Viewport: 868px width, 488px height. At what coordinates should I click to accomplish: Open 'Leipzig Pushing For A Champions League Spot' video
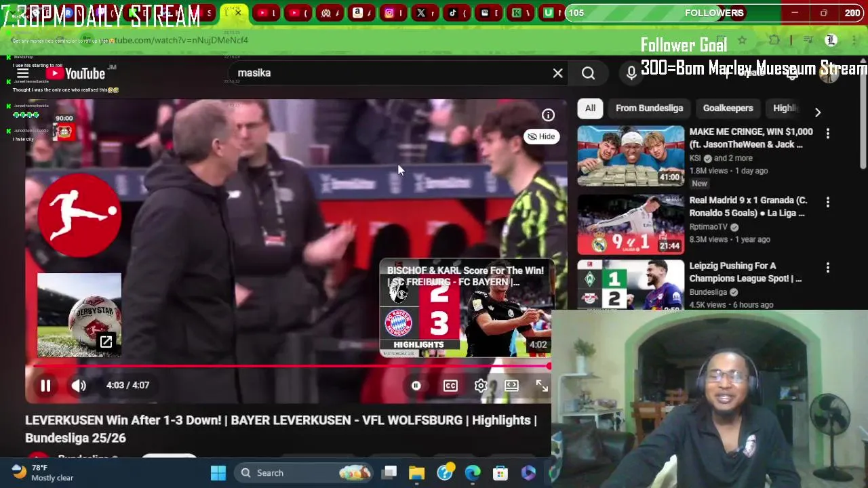(x=745, y=272)
